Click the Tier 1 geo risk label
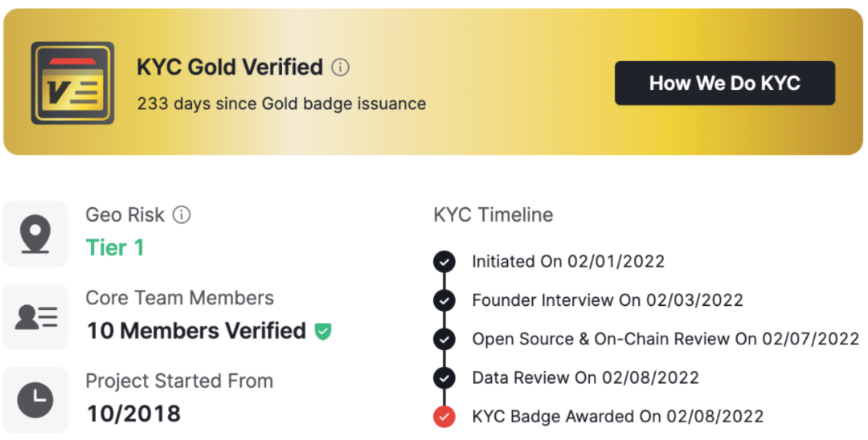The width and height of the screenshot is (868, 440). [115, 248]
